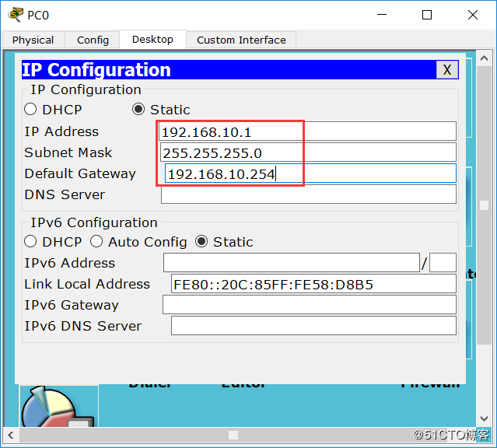Screen dimensions: 497x448
Task: Click the IPv6 prefix length field
Action: pos(443,263)
